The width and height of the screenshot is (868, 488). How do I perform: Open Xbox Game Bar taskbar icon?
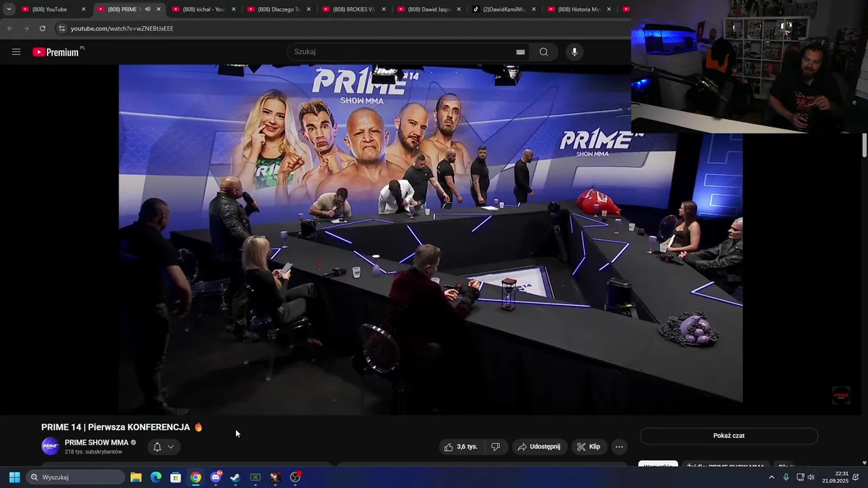coord(255,477)
